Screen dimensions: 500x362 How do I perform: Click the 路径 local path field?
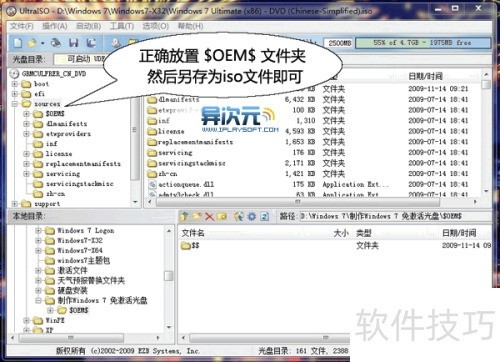[x=396, y=217]
